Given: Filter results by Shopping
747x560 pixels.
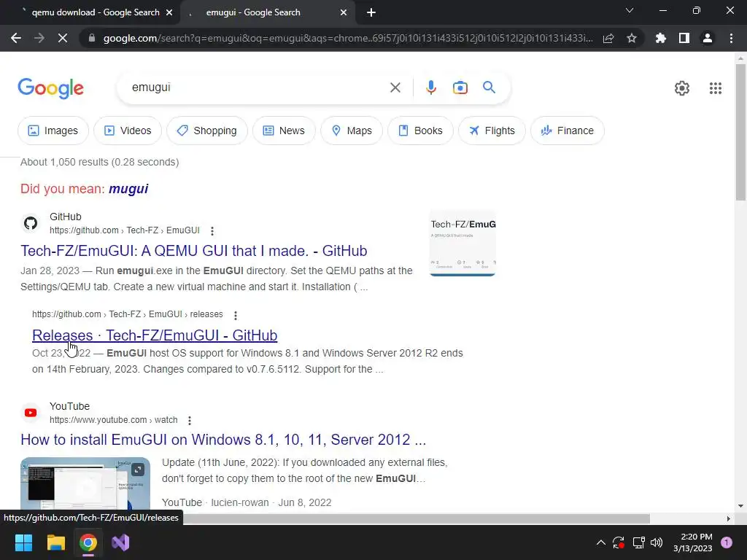Looking at the screenshot, I should (206, 131).
